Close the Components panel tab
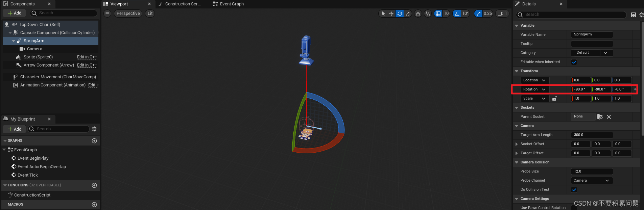 coord(49,4)
